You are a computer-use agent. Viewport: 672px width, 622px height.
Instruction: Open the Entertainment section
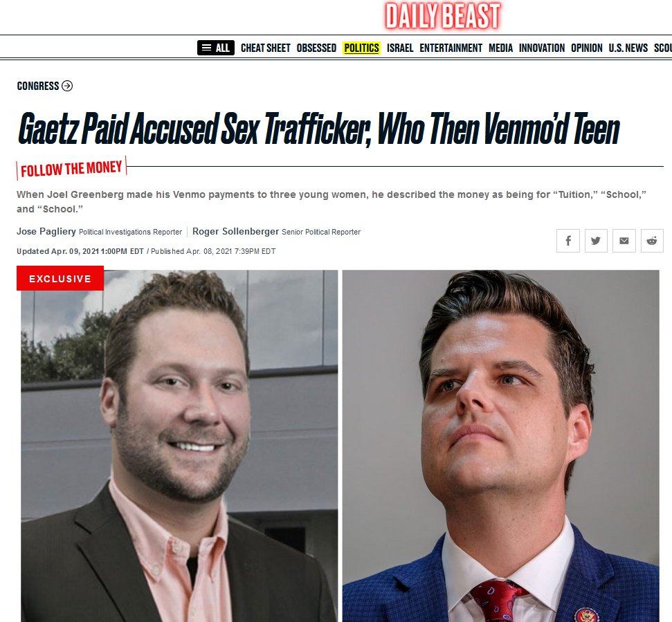(x=451, y=48)
